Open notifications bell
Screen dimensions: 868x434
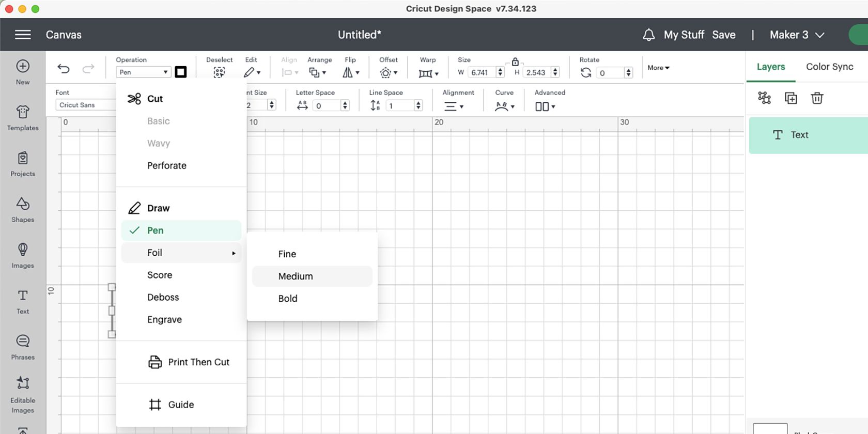tap(648, 35)
